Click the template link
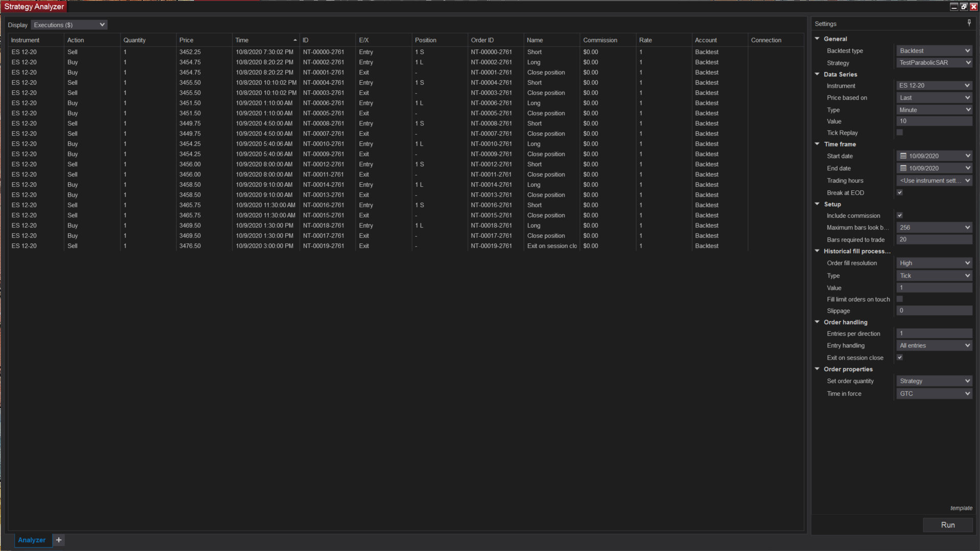The height and width of the screenshot is (551, 980). click(961, 508)
